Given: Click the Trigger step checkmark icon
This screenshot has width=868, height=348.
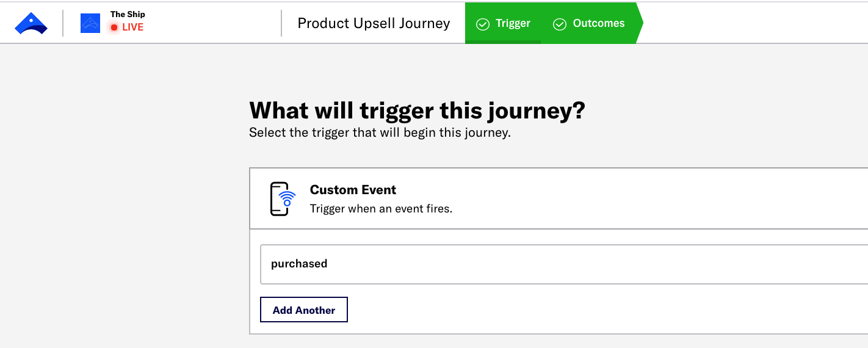Looking at the screenshot, I should (483, 24).
